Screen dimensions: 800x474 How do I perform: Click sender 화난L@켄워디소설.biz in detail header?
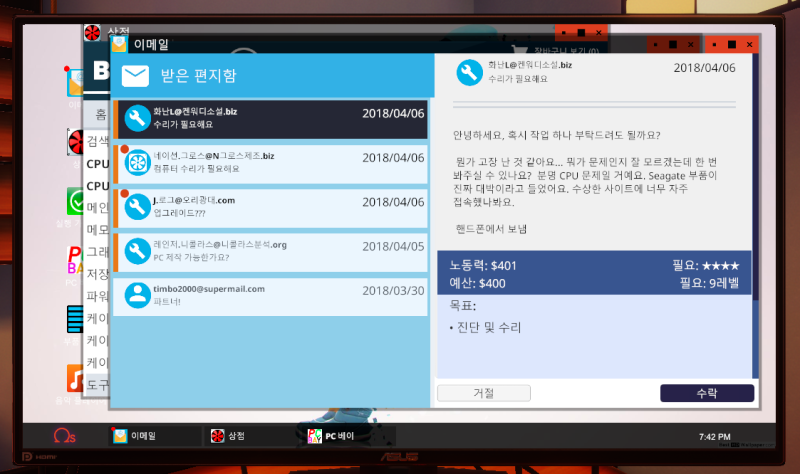[x=530, y=65]
